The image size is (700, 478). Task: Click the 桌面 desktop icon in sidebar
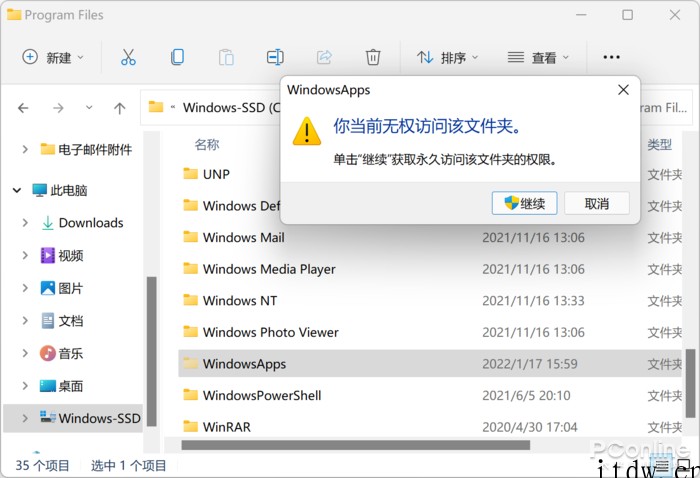tap(47, 386)
